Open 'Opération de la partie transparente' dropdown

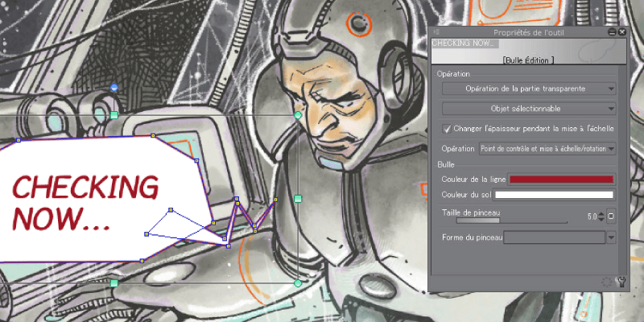[x=529, y=89]
